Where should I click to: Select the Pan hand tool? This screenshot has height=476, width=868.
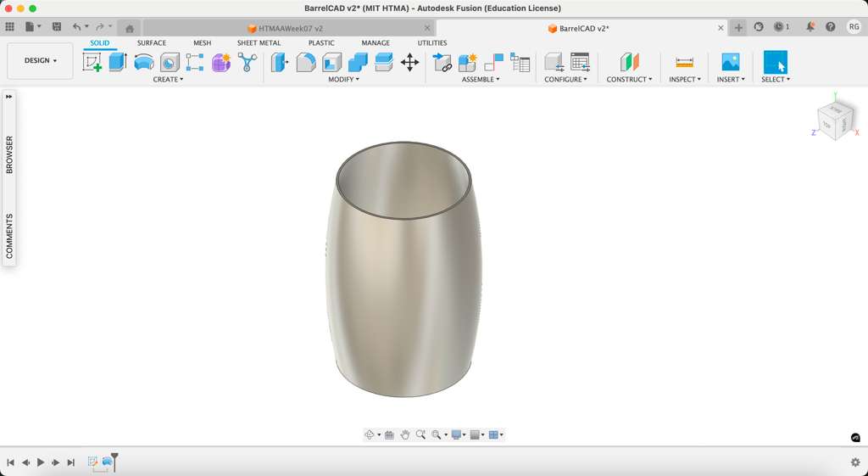coord(405,434)
